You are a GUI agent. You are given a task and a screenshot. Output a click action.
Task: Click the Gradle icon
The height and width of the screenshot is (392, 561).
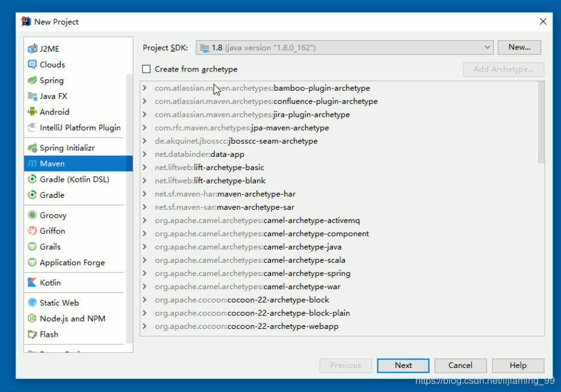(32, 195)
